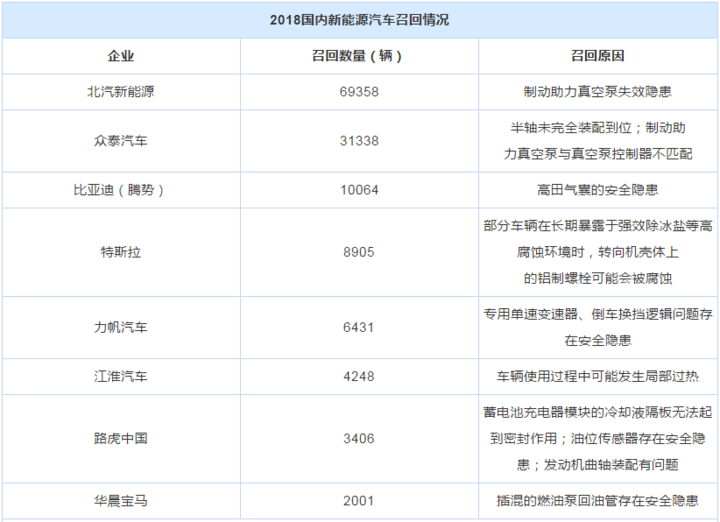Click the reason starting with 半轴未完全装配到位
The height and width of the screenshot is (522, 720).
tap(598, 141)
